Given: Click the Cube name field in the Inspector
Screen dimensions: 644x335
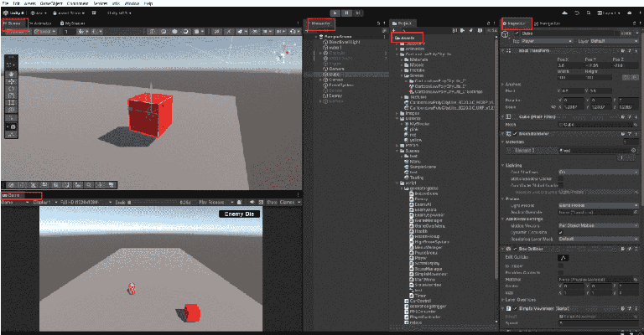Looking at the screenshot, I should (x=568, y=33).
